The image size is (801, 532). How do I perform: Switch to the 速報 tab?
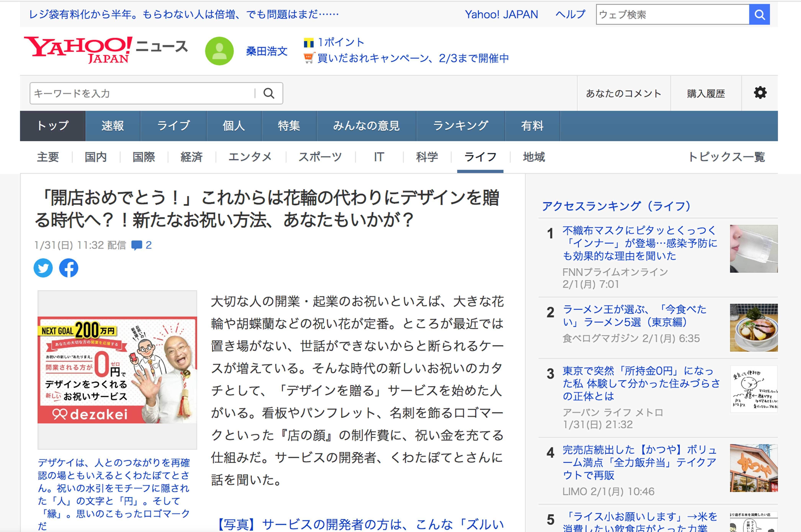[113, 126]
